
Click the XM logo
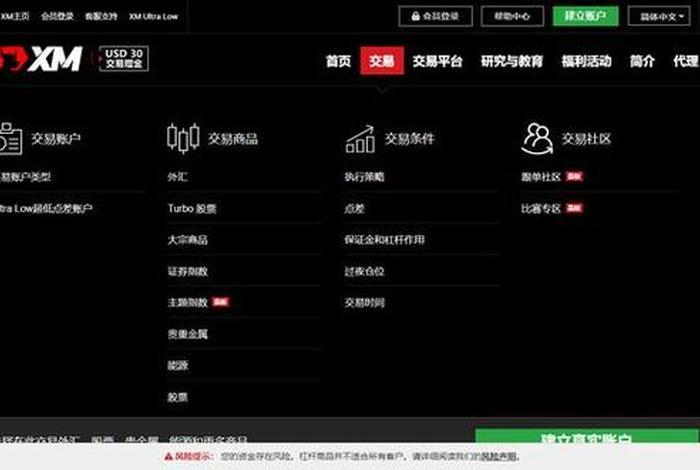pos(41,59)
